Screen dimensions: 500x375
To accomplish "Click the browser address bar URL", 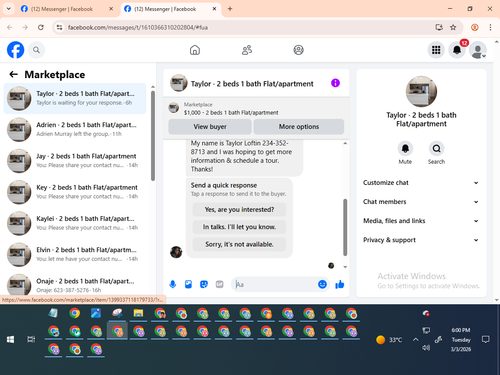I will tap(138, 27).
